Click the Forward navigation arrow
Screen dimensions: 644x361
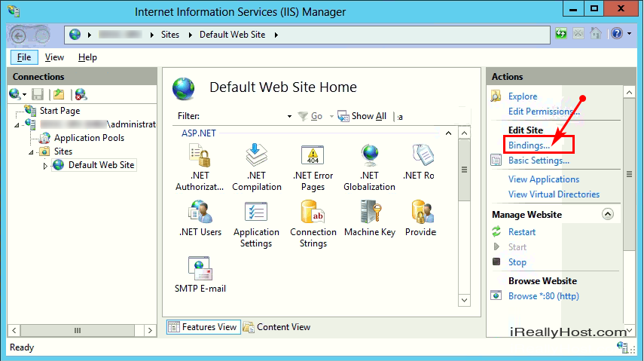(41, 35)
